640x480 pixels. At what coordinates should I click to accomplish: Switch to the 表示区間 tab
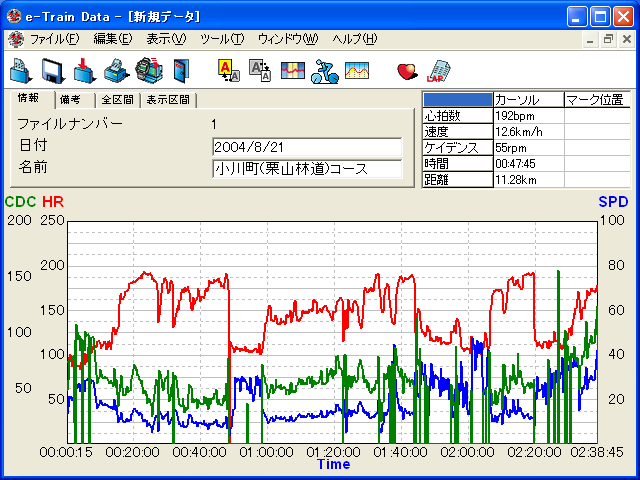coord(168,100)
